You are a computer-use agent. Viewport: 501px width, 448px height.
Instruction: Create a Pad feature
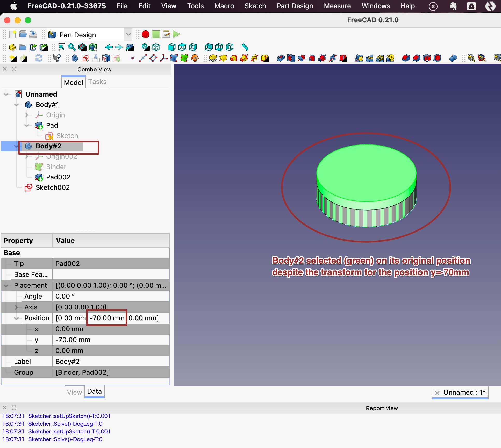tap(213, 58)
